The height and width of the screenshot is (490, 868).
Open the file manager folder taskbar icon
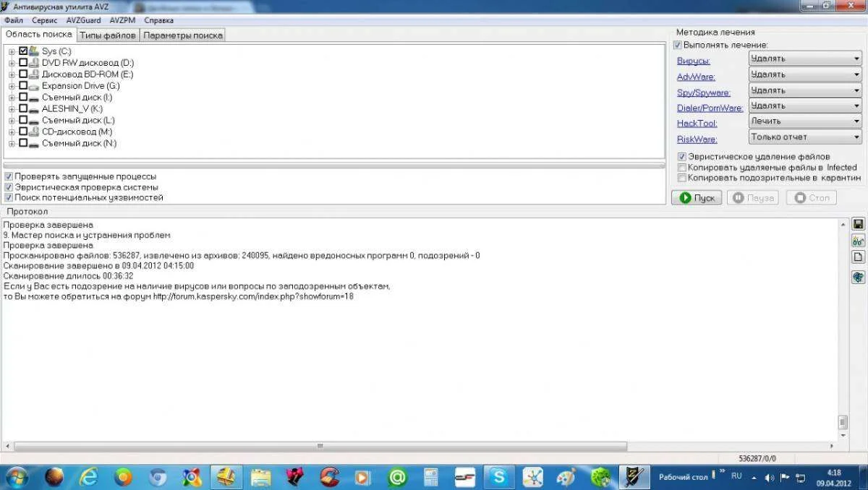[260, 477]
